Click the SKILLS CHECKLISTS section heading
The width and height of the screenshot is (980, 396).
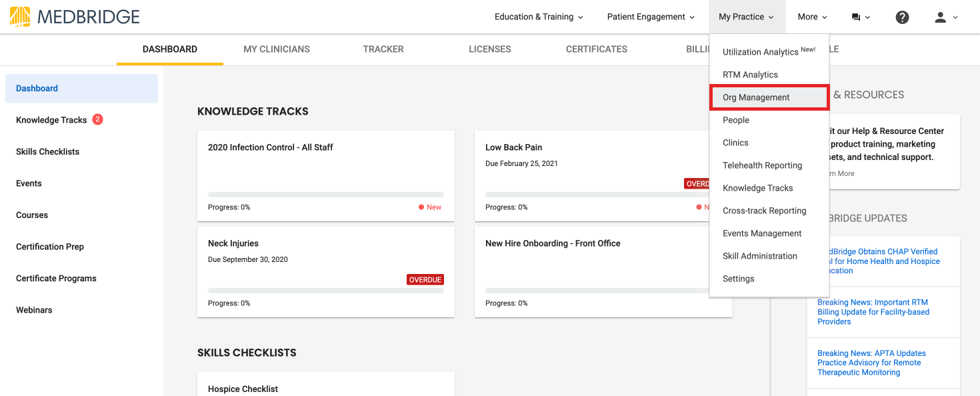click(x=247, y=353)
